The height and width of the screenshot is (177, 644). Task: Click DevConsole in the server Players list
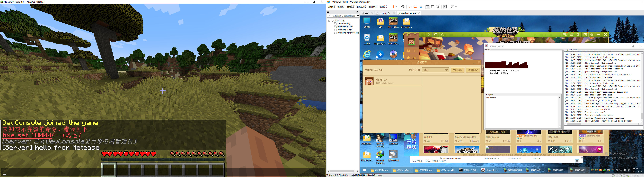point(491,98)
